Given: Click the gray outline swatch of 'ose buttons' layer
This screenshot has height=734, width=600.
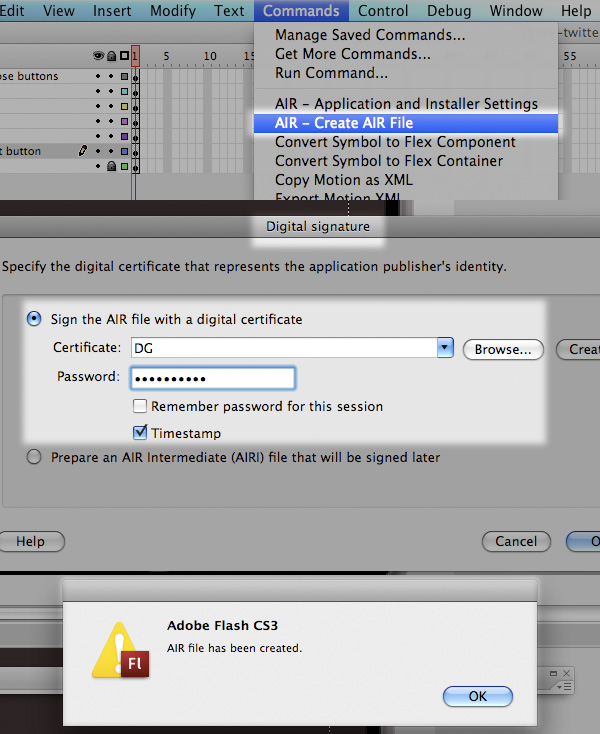Looking at the screenshot, I should coord(124,76).
